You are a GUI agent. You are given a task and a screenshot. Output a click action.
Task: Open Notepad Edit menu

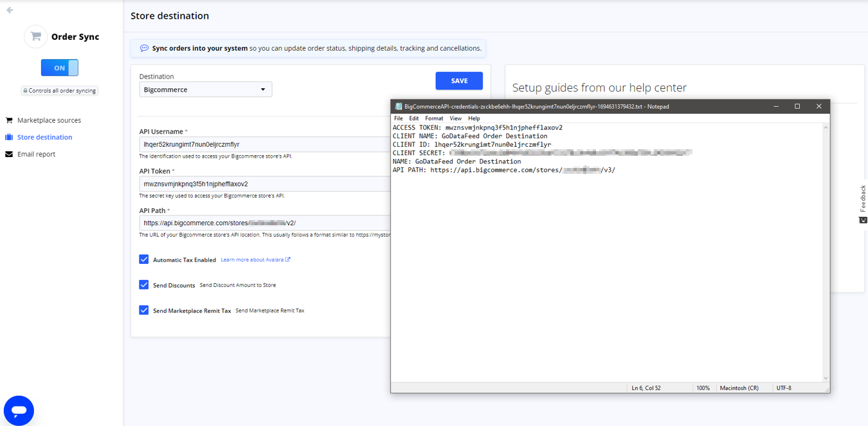coord(413,118)
